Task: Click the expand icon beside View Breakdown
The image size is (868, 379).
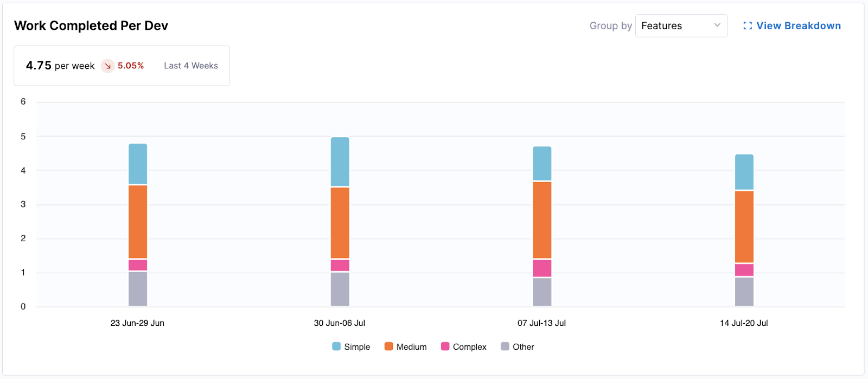Action: (x=748, y=25)
